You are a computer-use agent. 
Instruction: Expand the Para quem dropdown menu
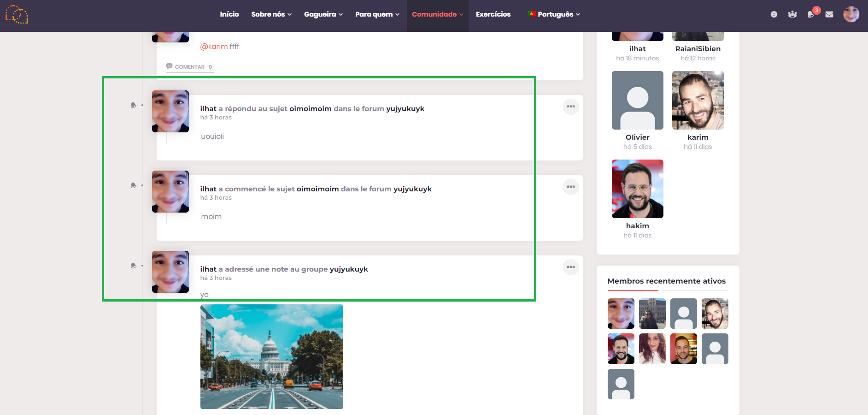click(377, 14)
